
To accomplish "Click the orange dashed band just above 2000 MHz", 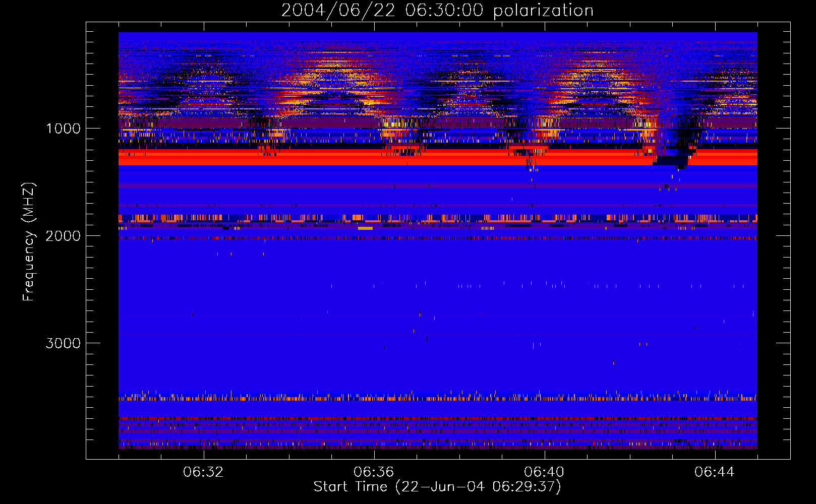I will (438, 218).
